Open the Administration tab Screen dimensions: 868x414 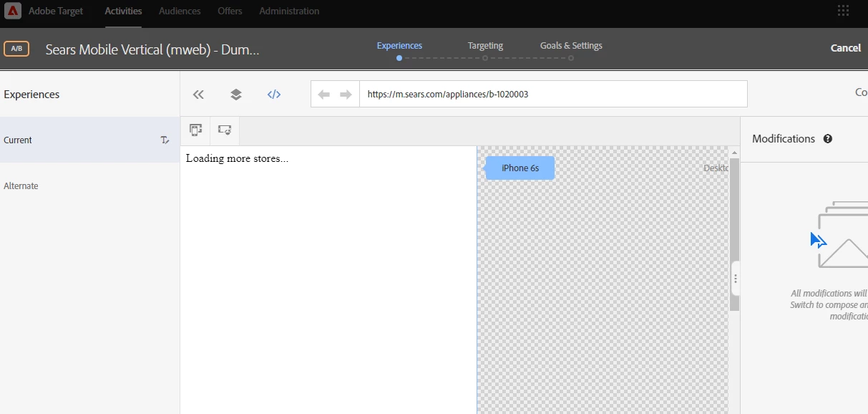[289, 11]
